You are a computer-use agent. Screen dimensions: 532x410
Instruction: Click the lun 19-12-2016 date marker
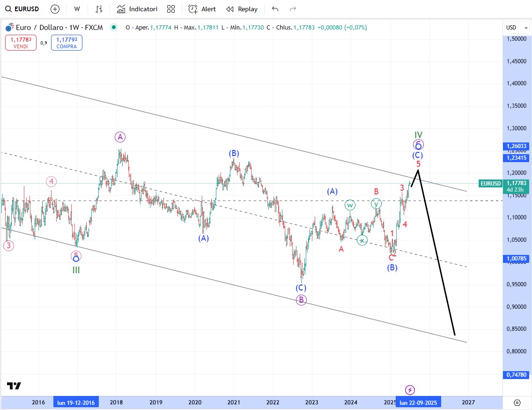point(76,403)
